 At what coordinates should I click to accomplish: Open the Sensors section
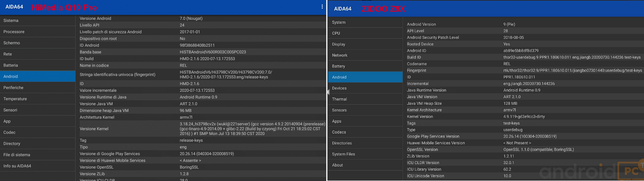click(365, 110)
